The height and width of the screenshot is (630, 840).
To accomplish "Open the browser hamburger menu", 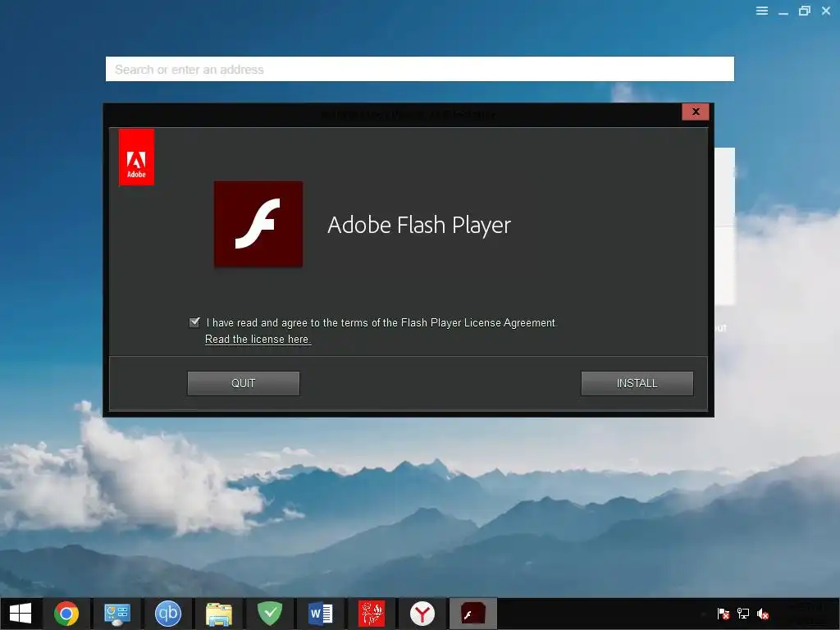I will (762, 11).
